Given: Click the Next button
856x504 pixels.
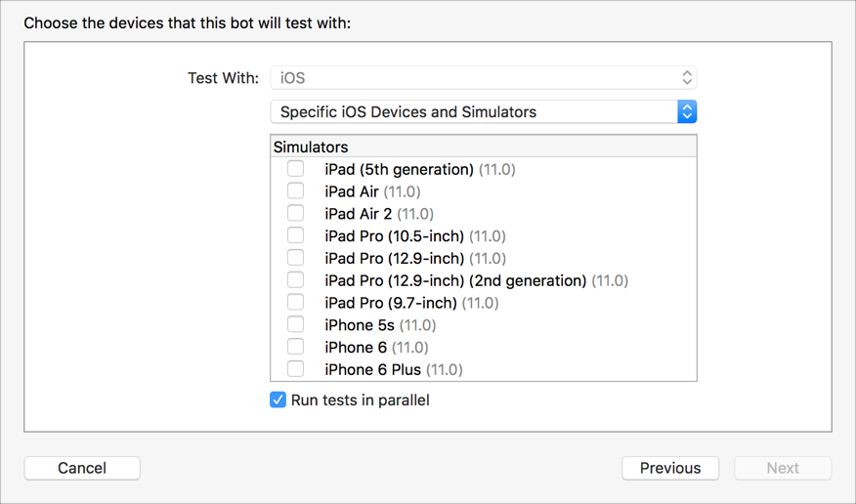Looking at the screenshot, I should click(x=783, y=468).
